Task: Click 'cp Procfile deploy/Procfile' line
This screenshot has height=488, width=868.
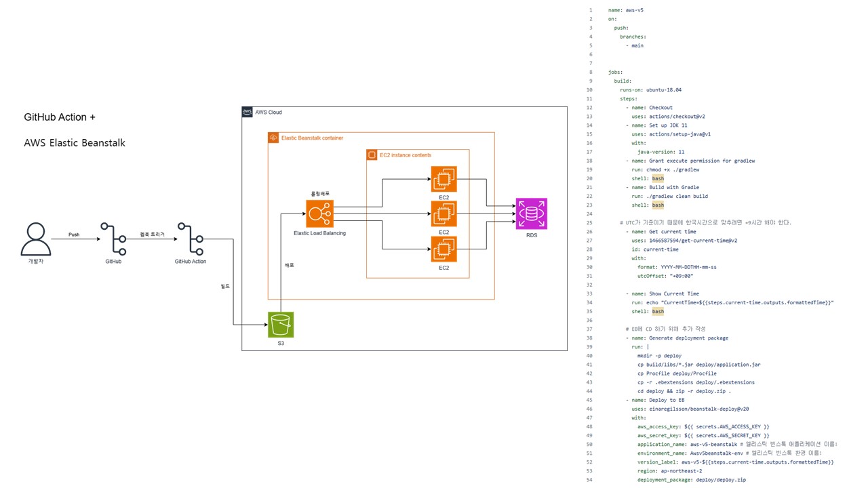Action: (x=677, y=373)
